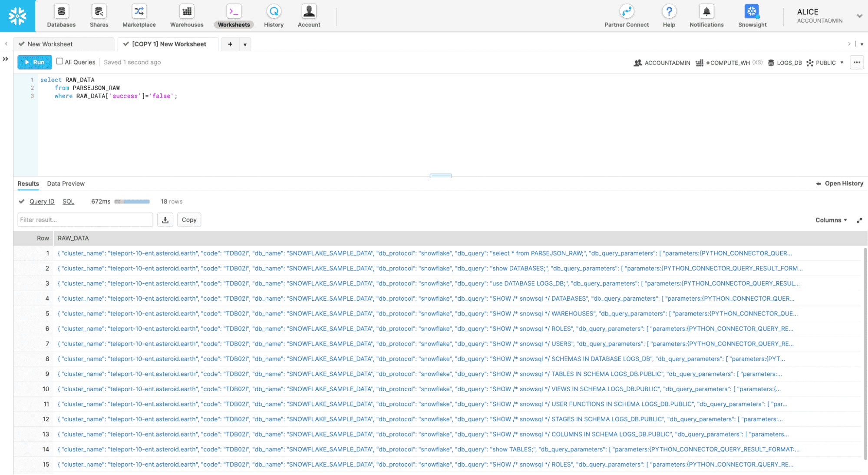This screenshot has height=475, width=868.
Task: Click the download results icon
Action: pos(165,219)
